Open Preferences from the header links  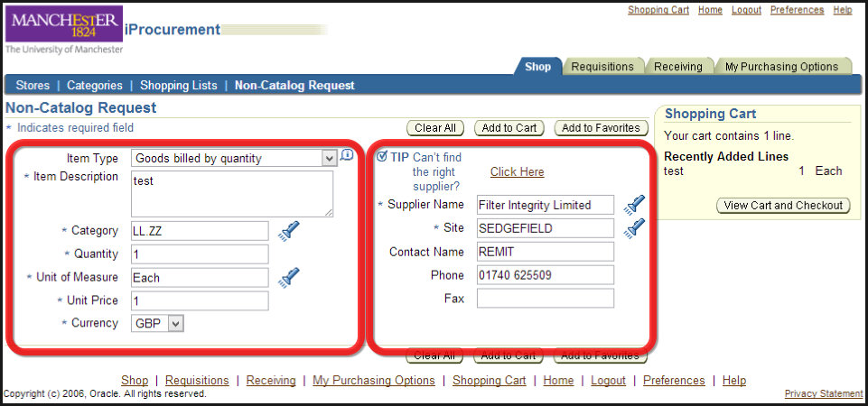point(798,10)
